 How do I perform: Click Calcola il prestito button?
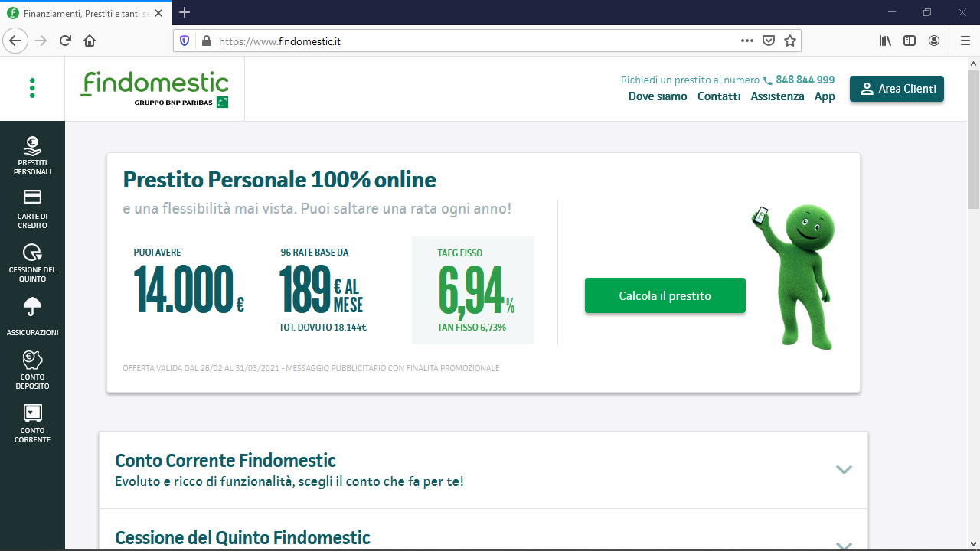pyautogui.click(x=665, y=295)
